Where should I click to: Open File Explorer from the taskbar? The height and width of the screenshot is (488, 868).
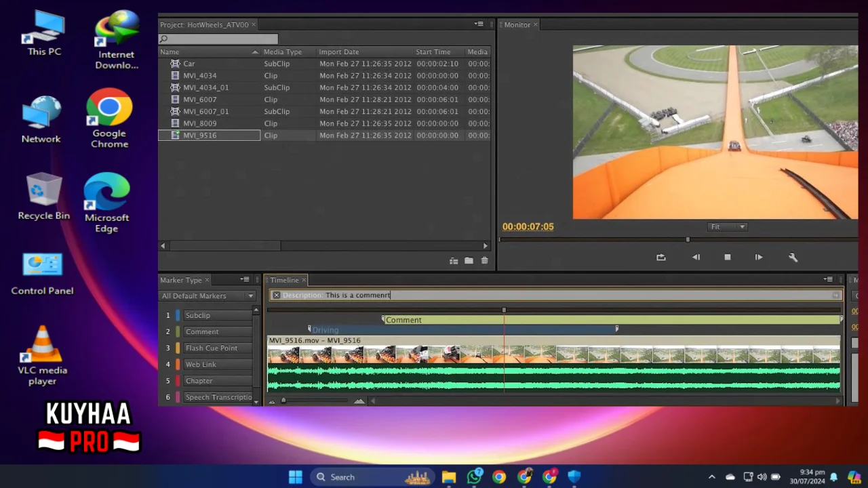pyautogui.click(x=449, y=477)
